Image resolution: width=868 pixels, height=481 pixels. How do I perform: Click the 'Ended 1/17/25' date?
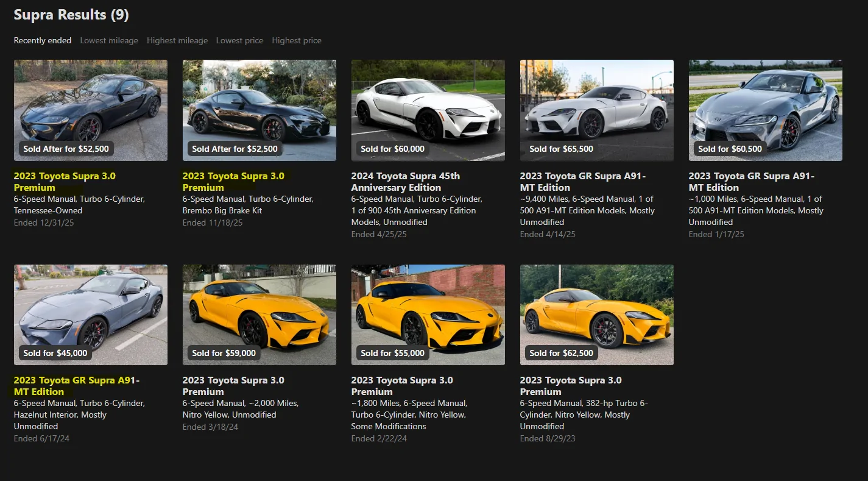(x=716, y=234)
